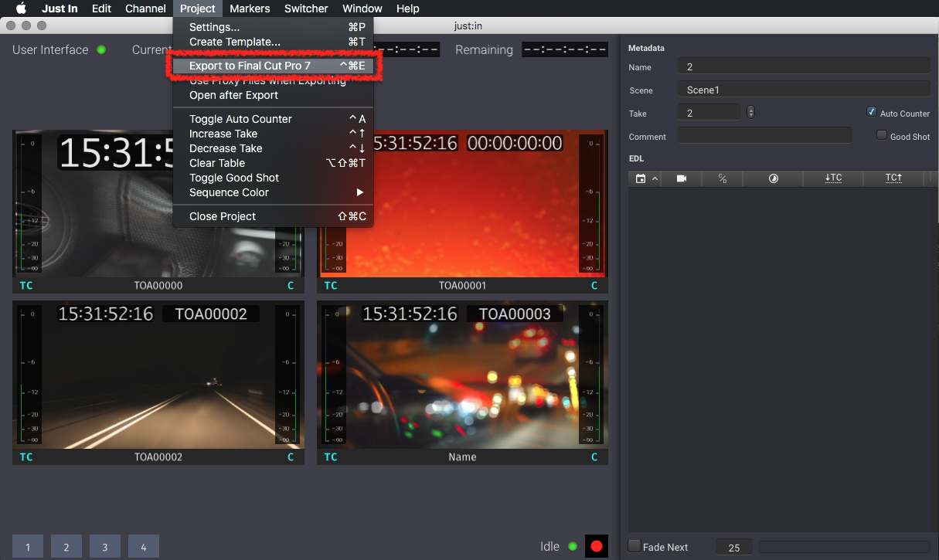The image size is (939, 560).
Task: Open the Switcher menu
Action: pyautogui.click(x=306, y=8)
